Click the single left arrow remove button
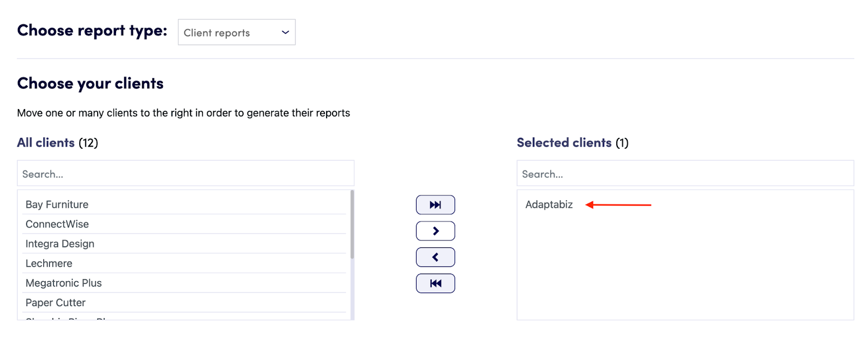Screen dimensions: 868x343 tap(435, 257)
